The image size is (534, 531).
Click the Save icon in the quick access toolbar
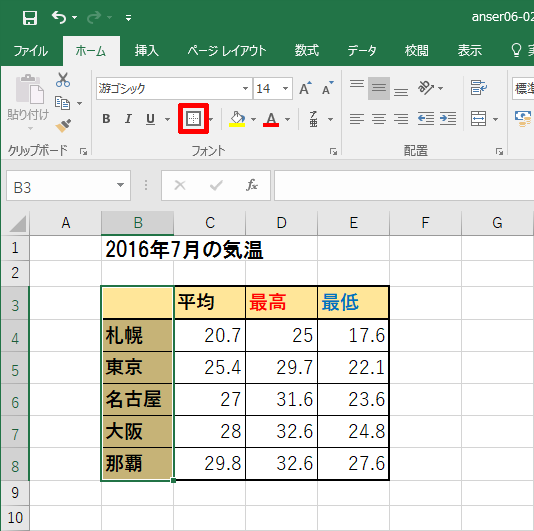pos(30,17)
